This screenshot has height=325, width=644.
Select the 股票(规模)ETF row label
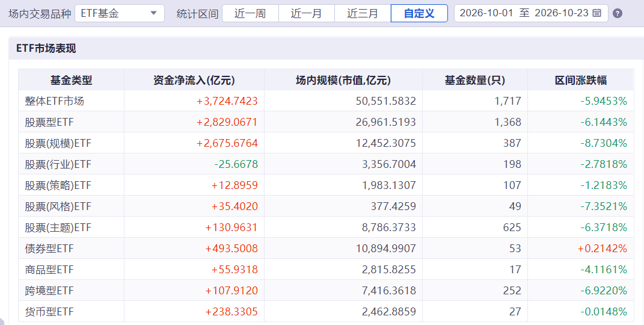(58, 143)
